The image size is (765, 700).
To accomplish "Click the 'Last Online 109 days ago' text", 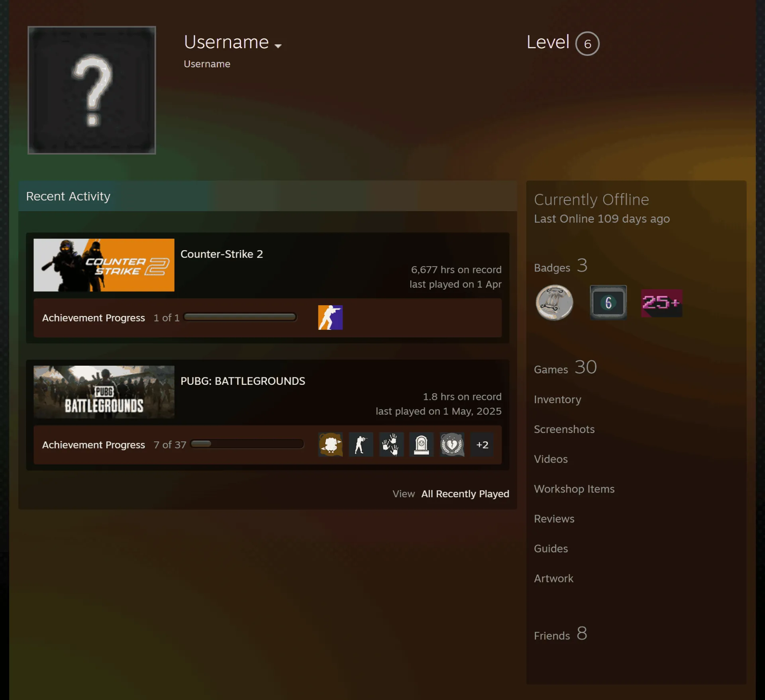I will point(602,219).
